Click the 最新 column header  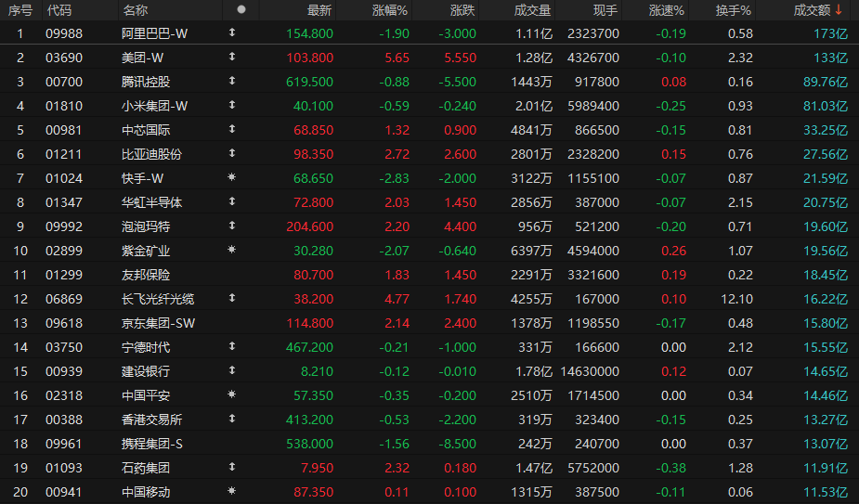click(x=319, y=10)
